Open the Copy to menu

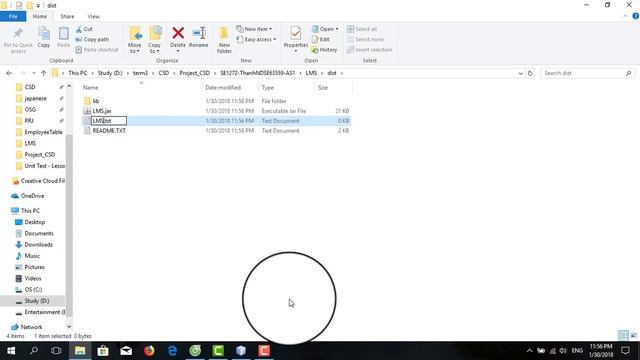pos(155,40)
